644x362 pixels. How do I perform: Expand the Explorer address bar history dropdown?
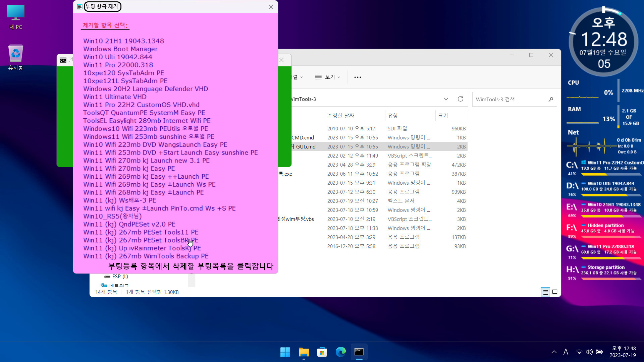tap(446, 99)
